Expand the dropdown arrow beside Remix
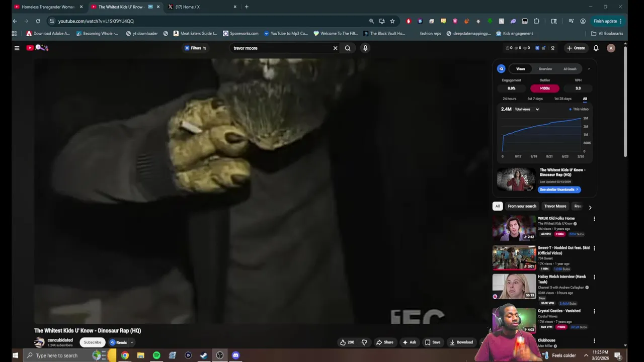 pos(132,342)
